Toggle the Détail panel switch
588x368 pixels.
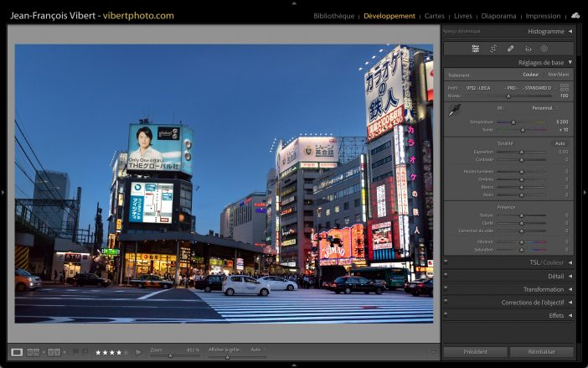point(446,276)
